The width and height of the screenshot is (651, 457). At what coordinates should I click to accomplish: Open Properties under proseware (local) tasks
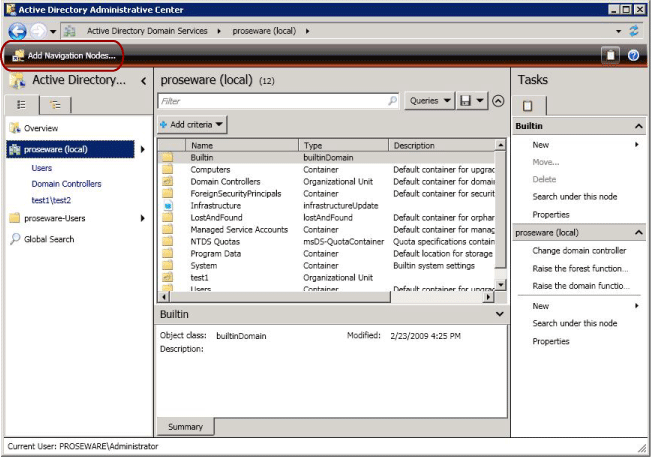[x=551, y=341]
